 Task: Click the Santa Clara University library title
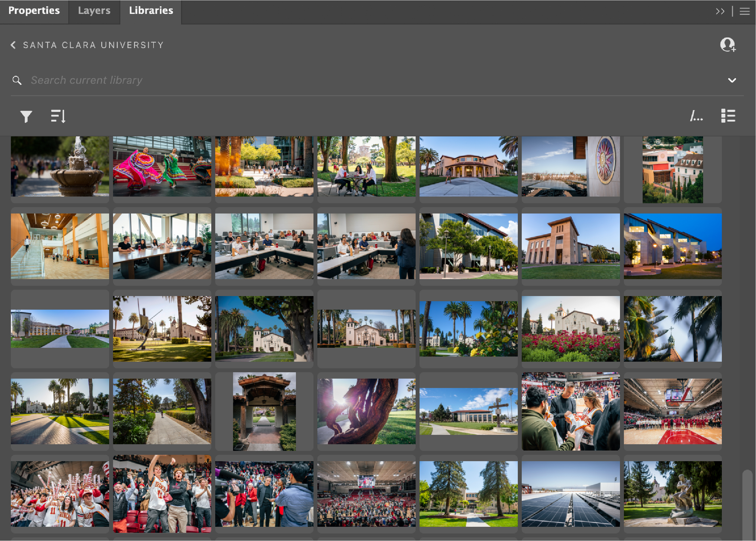(93, 45)
